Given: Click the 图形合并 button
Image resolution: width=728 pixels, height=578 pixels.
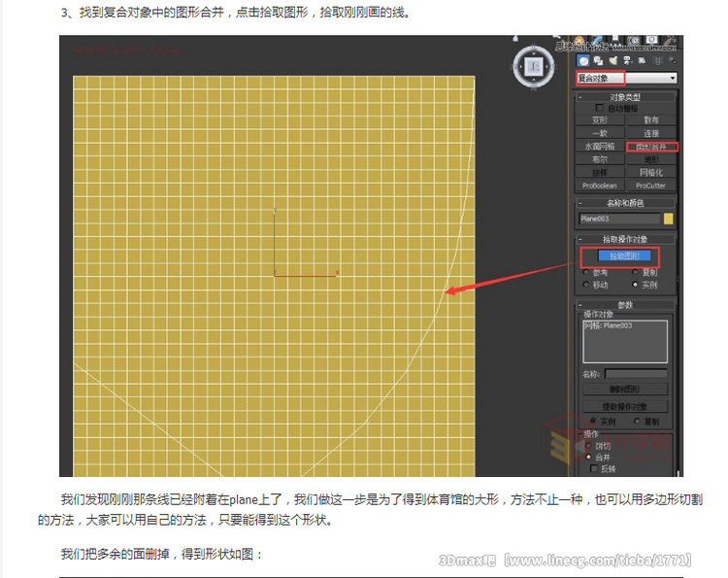Looking at the screenshot, I should (x=651, y=147).
